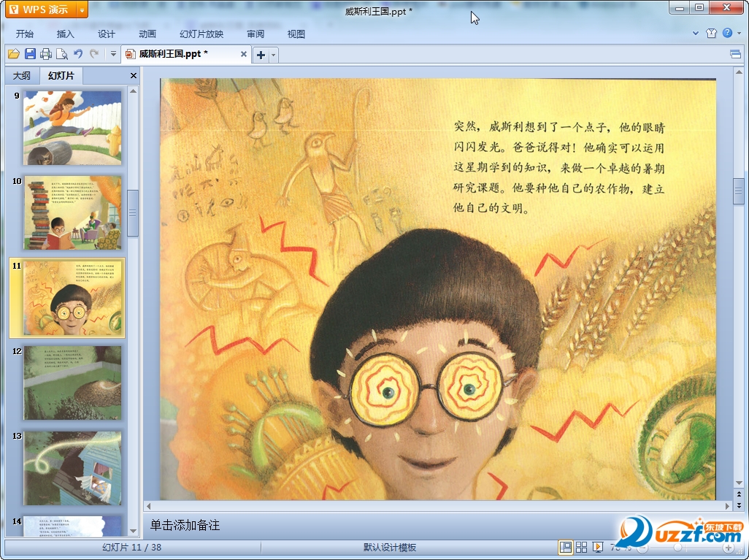Screen dimensions: 749x560
Task: Switch to normal view icon
Action: tap(566, 548)
